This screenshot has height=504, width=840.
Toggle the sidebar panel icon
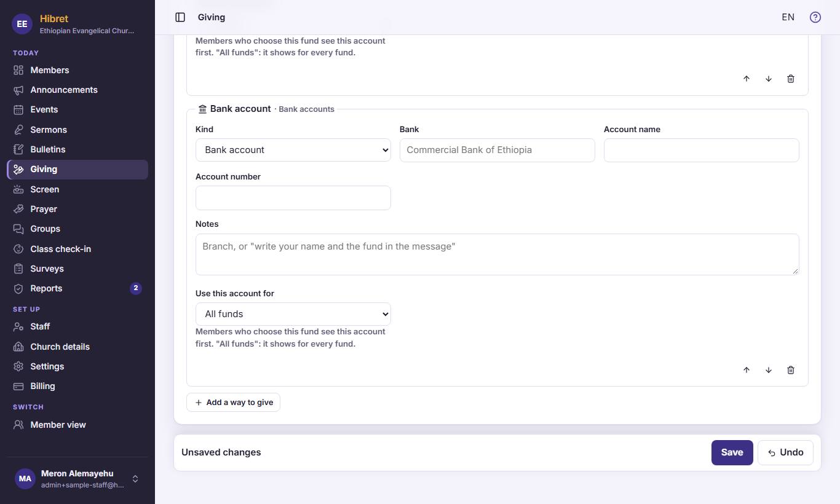tap(180, 17)
